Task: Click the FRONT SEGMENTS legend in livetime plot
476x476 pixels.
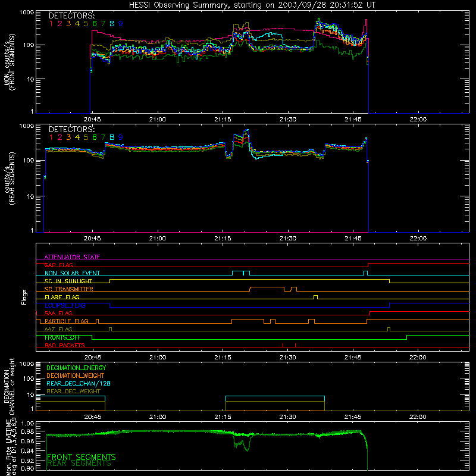Action: [82, 457]
